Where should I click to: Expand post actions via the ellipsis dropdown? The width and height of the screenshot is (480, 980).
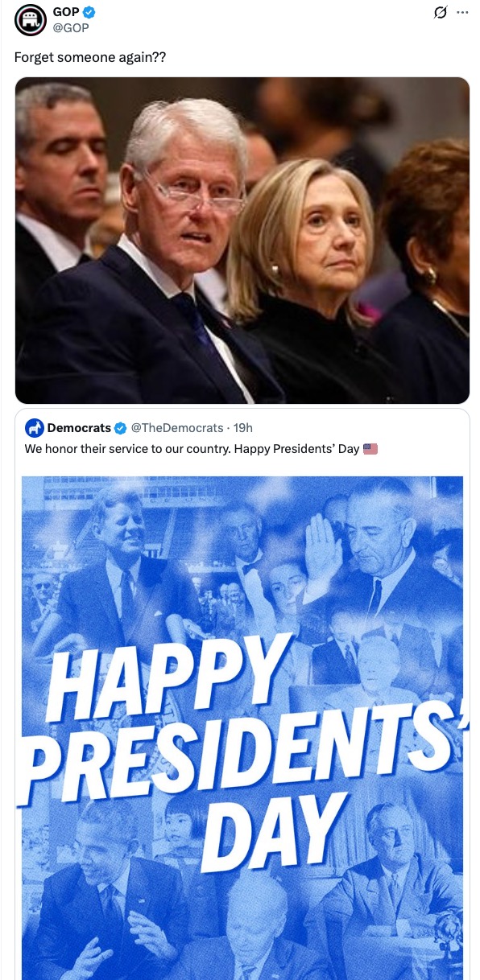464,10
